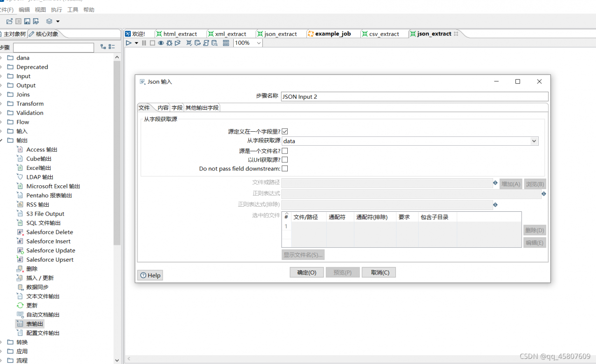This screenshot has height=364, width=596.
Task: Click the 步骤 search field
Action: tap(54, 47)
